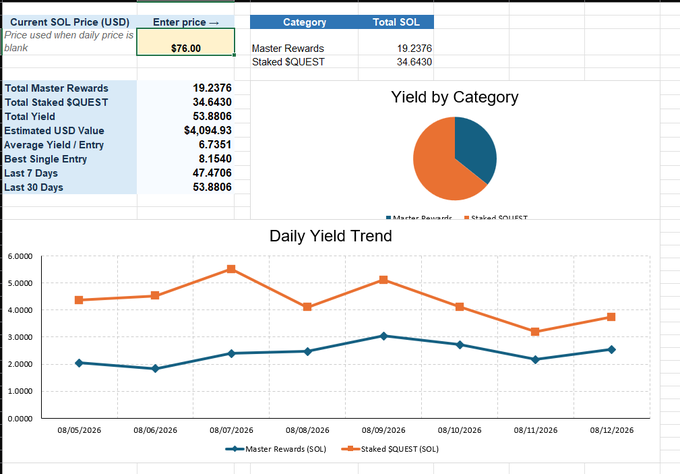Click the blue data point for 08/06/2026
Image resolution: width=680 pixels, height=474 pixels.
(x=155, y=369)
